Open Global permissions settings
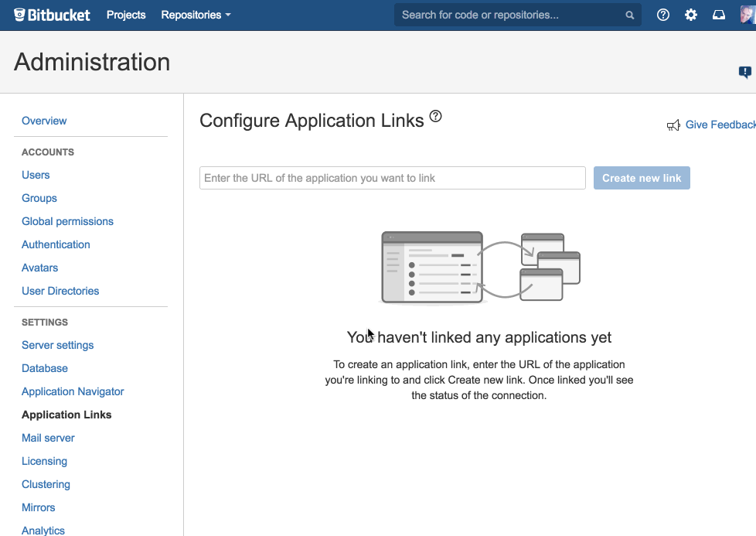Screen dimensions: 756x536 67,221
